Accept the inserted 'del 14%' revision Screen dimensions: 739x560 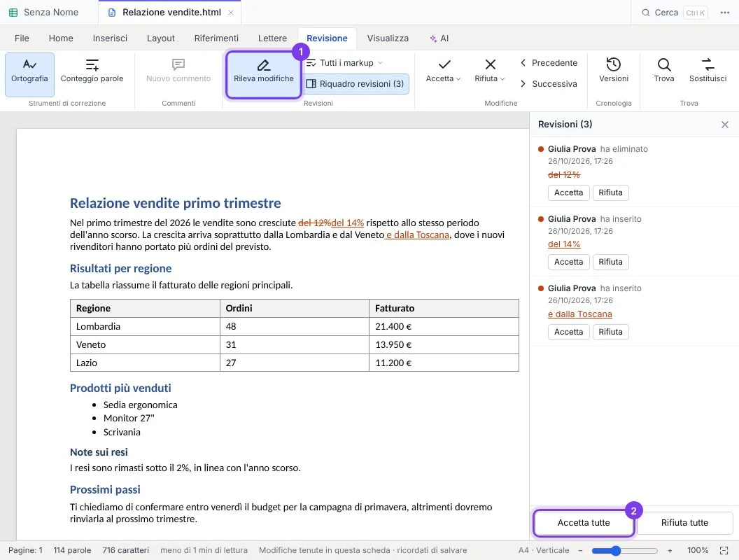point(568,262)
